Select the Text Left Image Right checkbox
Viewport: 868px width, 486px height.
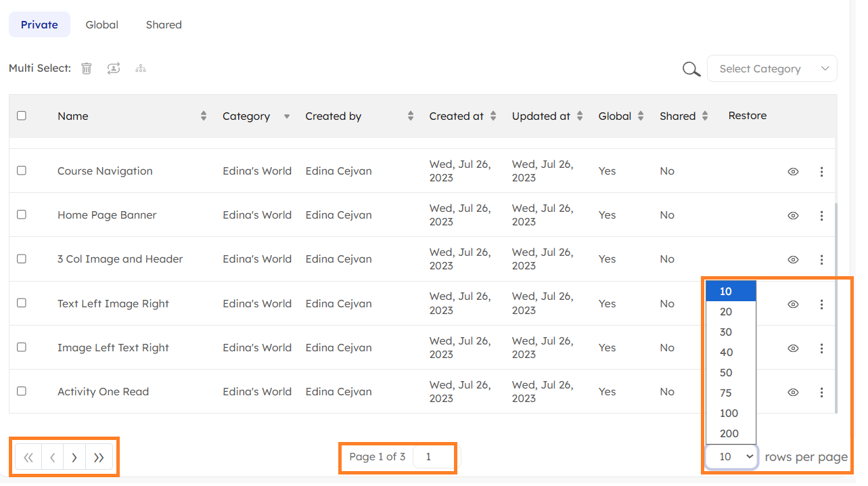[x=22, y=303]
